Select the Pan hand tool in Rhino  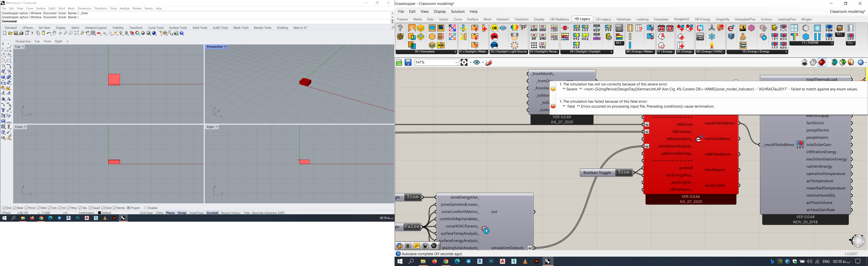(x=54, y=33)
